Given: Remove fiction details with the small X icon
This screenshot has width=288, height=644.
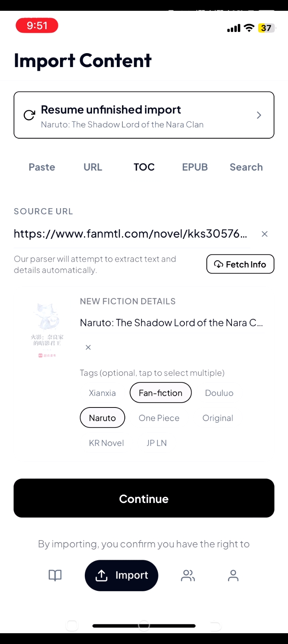Looking at the screenshot, I should pyautogui.click(x=88, y=348).
